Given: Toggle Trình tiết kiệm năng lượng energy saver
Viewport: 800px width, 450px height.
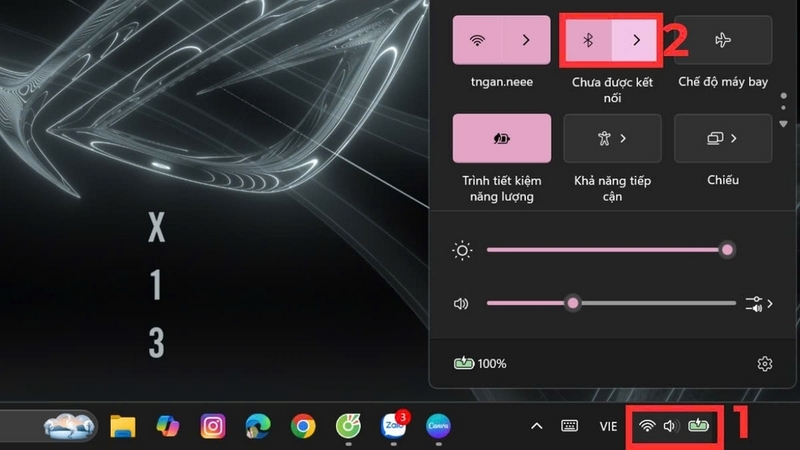Looking at the screenshot, I should click(x=502, y=138).
